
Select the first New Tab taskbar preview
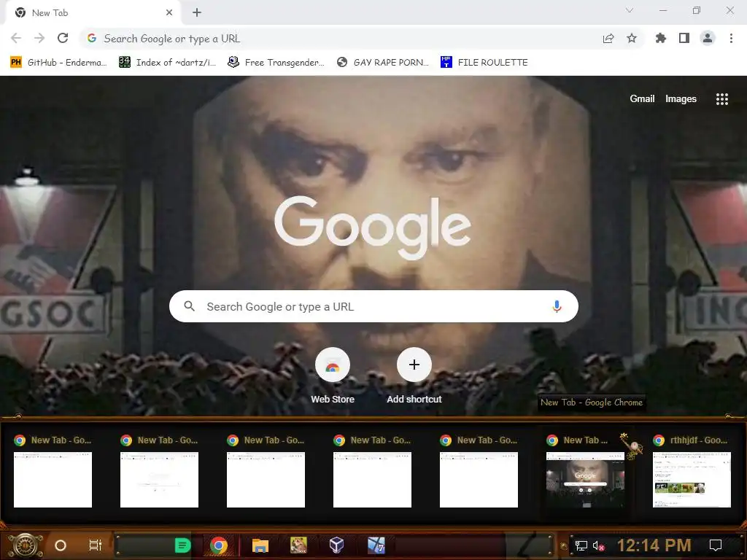tap(53, 472)
